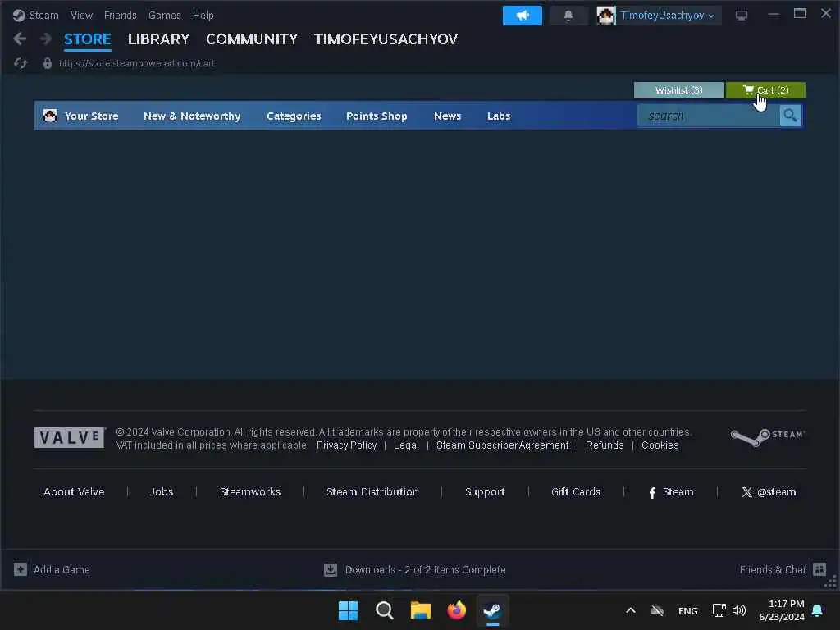
Task: Click the store cart URL address
Action: [137, 63]
